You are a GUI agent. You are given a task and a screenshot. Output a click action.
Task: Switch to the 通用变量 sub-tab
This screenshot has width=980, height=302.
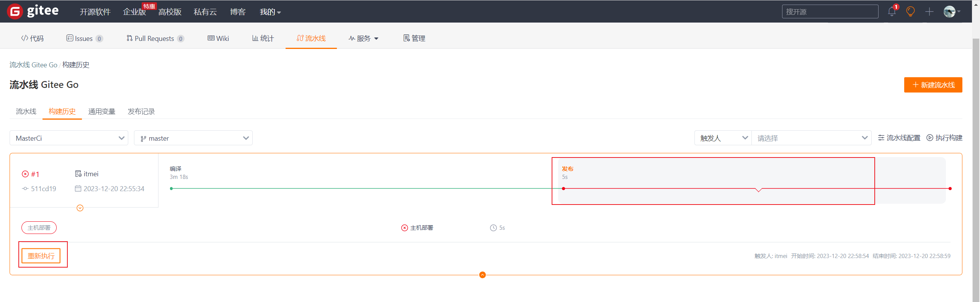(102, 111)
